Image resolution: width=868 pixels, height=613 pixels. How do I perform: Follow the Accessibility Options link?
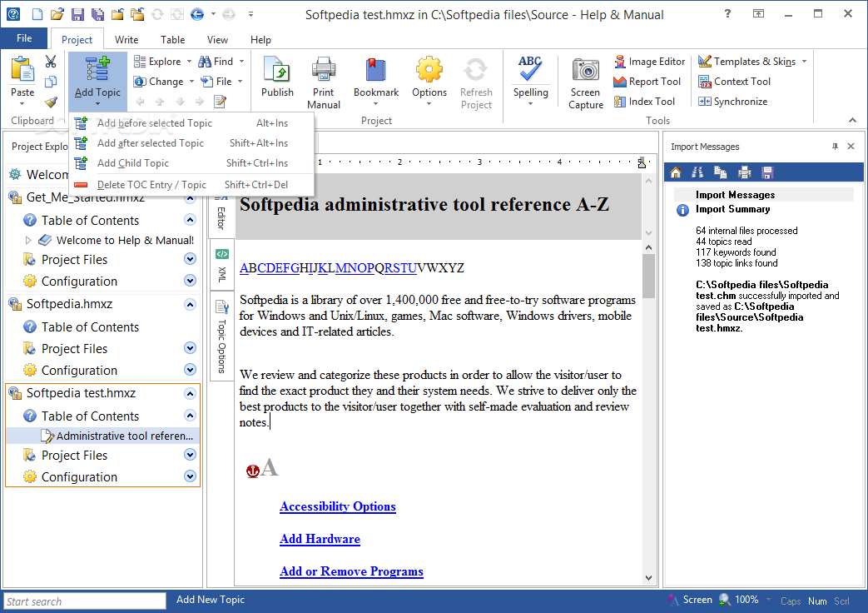pyautogui.click(x=338, y=506)
